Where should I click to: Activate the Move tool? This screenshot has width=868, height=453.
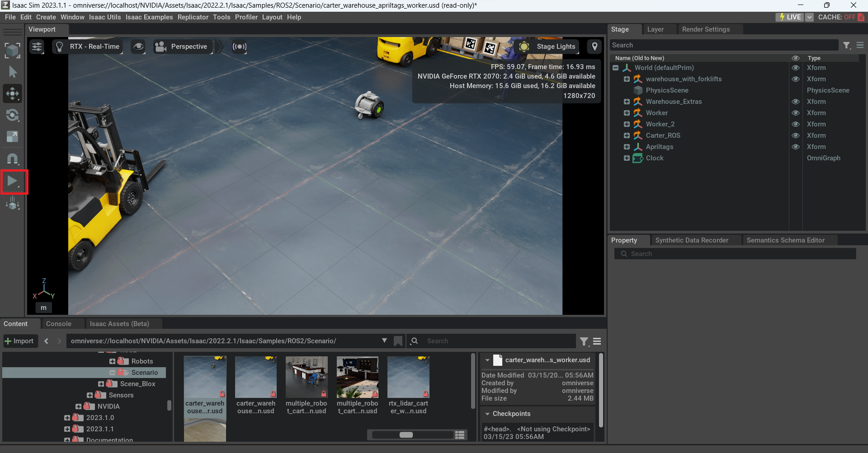tap(13, 93)
